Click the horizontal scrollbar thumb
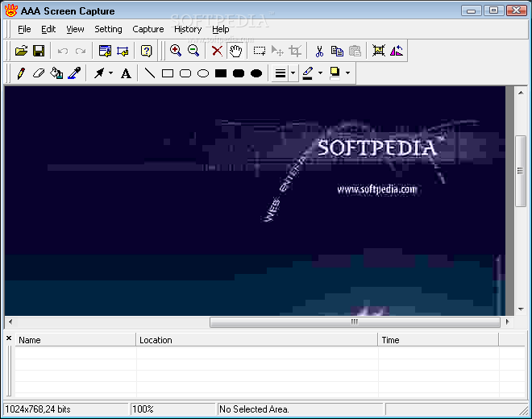 tap(355, 322)
